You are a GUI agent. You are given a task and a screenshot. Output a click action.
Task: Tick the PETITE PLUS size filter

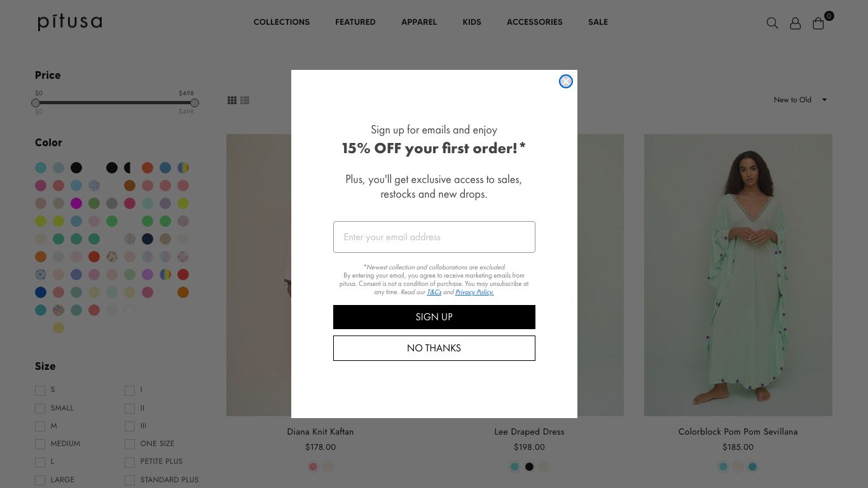click(130, 461)
